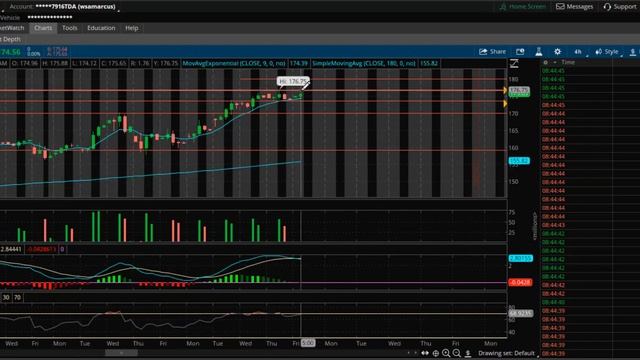This screenshot has width=640, height=360.
Task: Click the Hi: 176.75 price bubble
Action: coord(292,82)
